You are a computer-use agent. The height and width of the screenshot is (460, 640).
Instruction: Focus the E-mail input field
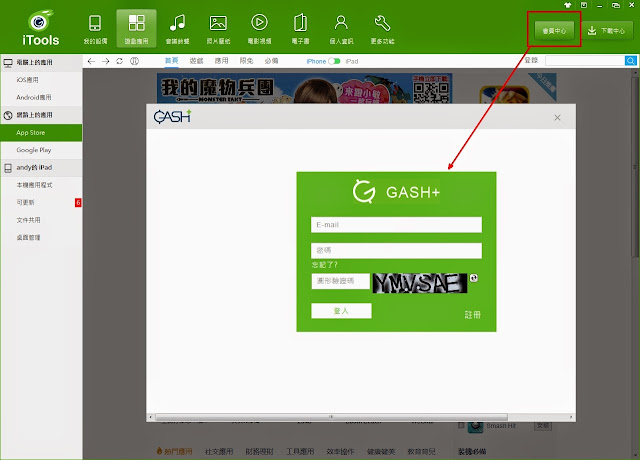(x=396, y=224)
